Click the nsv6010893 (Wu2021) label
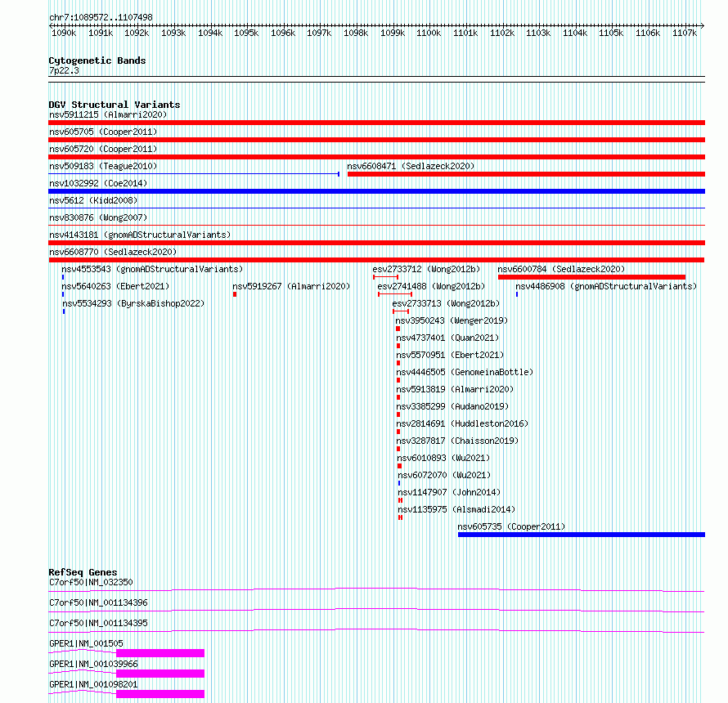Image resolution: width=728 pixels, height=703 pixels. 443,458
